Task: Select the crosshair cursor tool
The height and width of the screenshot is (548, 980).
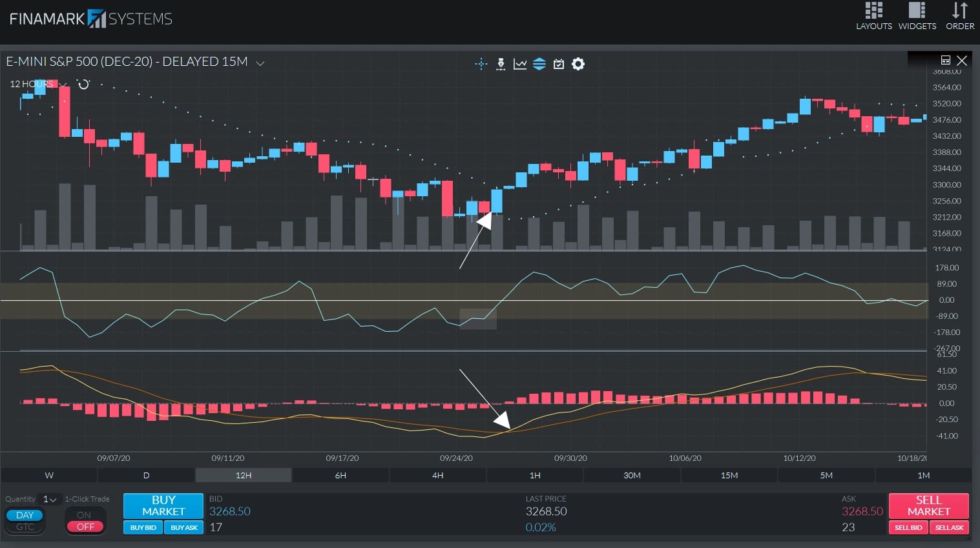Action: (481, 64)
